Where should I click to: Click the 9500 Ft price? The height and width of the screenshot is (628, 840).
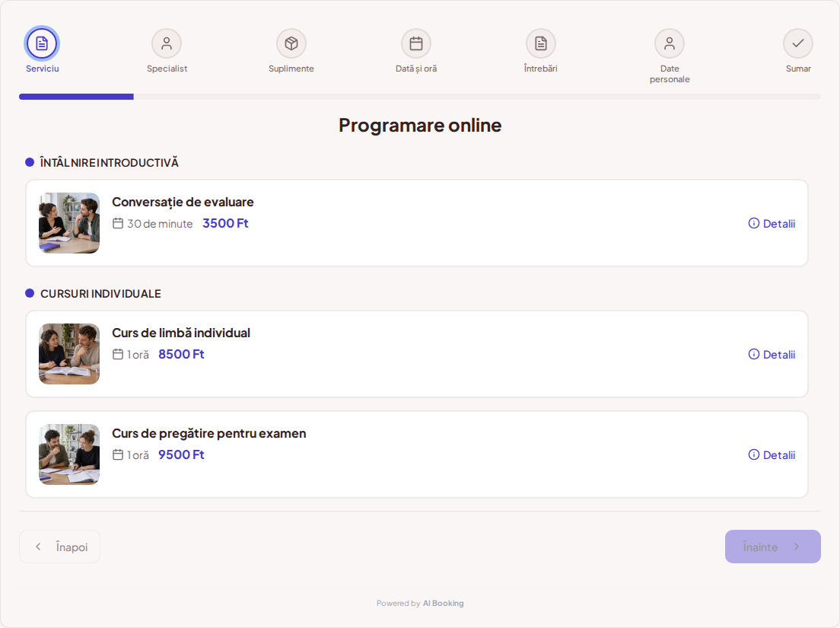tap(181, 455)
